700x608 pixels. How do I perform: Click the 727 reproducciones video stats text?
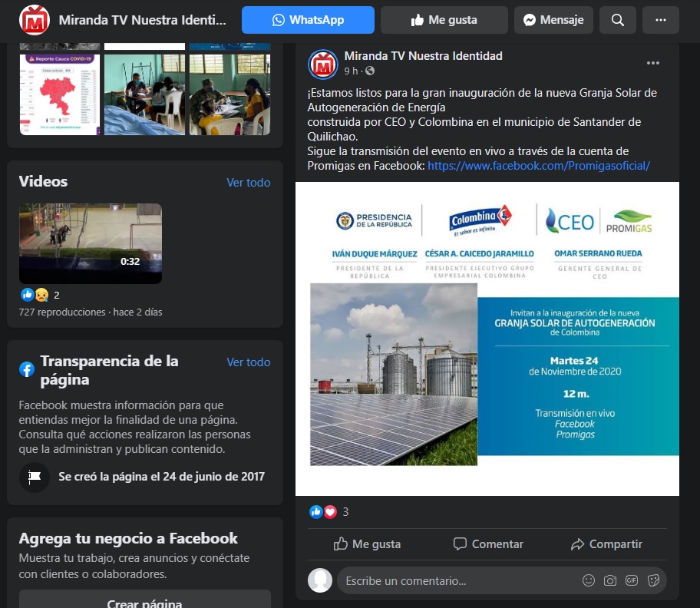coord(91,312)
